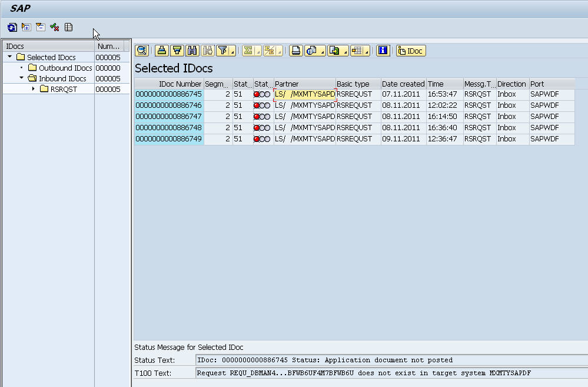
Task: Select IDoc number 0000000000886747
Action: [x=169, y=117]
